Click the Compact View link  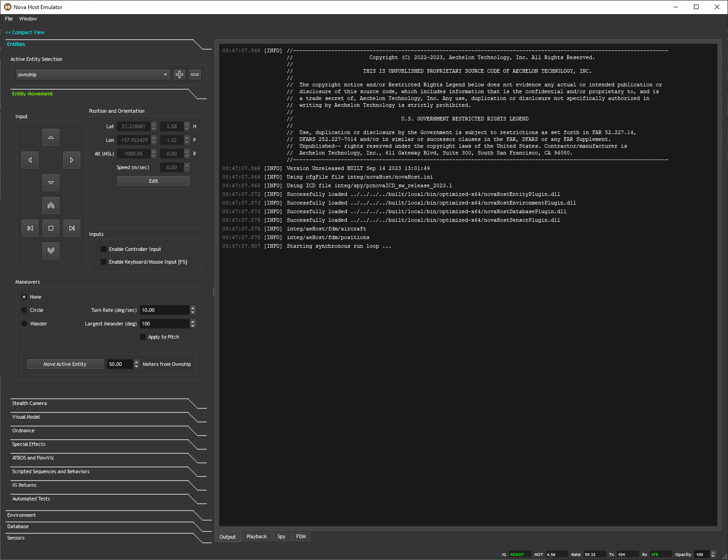(25, 32)
